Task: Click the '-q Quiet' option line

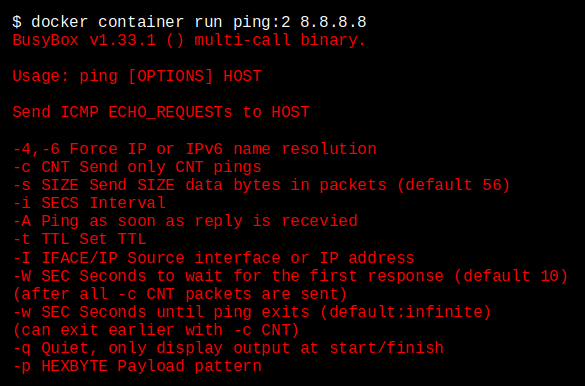Action: point(228,348)
